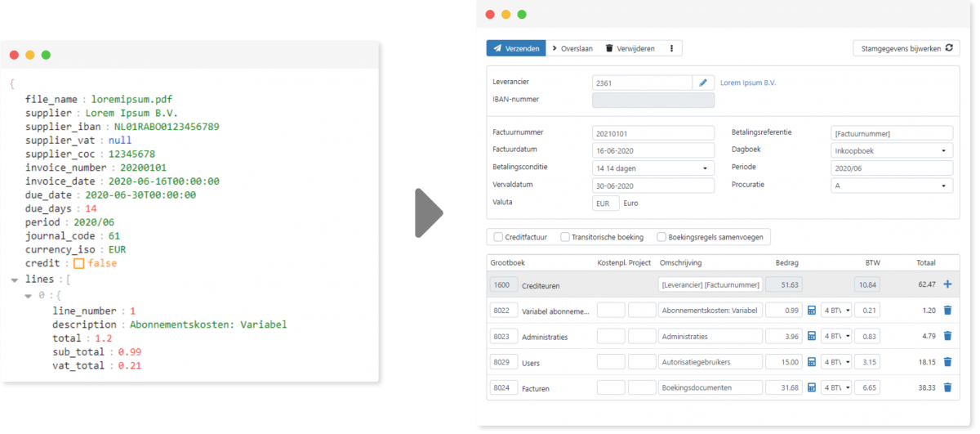Collapse the 0 object node in JSON window
This screenshot has height=434, width=980.
coord(29,296)
